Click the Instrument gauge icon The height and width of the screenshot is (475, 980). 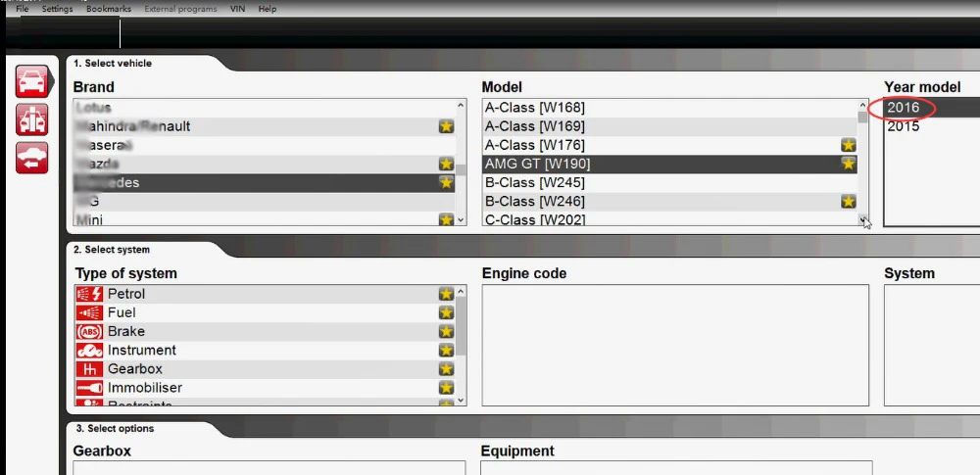tap(89, 350)
